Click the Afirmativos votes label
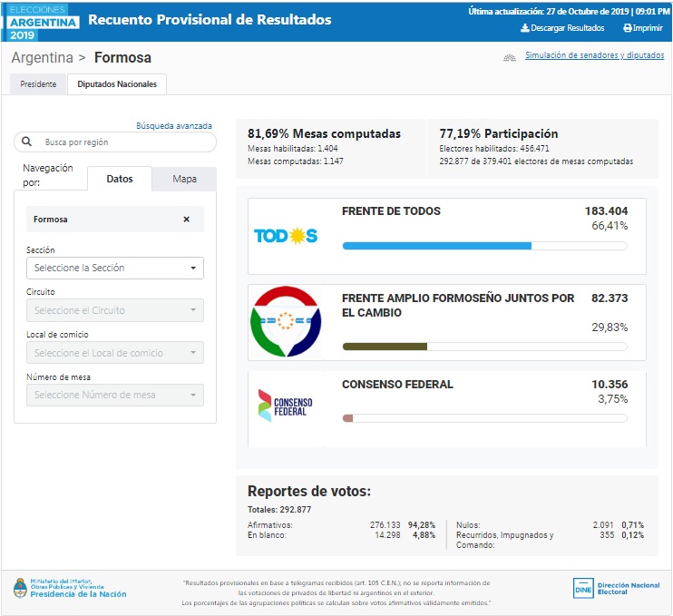 point(270,525)
